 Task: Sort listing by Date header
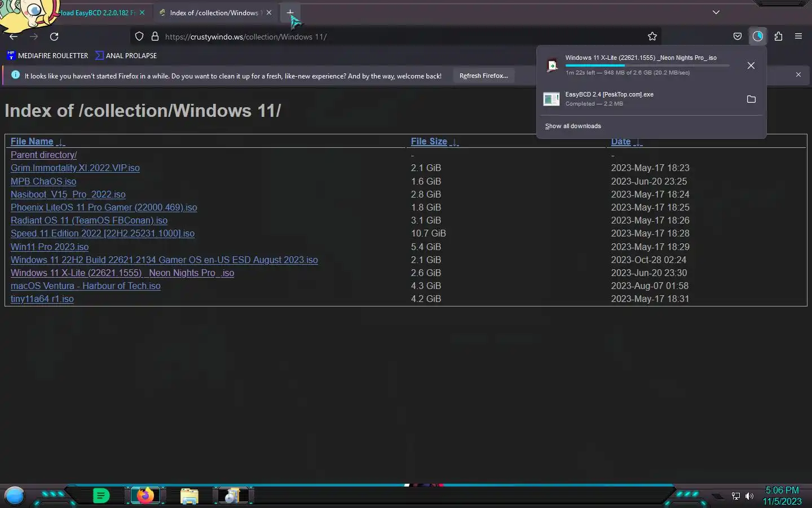tap(621, 142)
